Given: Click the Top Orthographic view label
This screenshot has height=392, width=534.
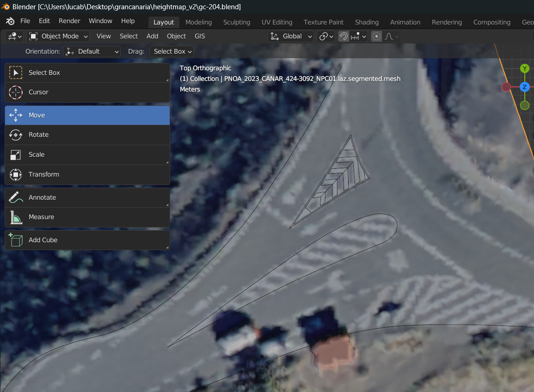Looking at the screenshot, I should tap(205, 68).
